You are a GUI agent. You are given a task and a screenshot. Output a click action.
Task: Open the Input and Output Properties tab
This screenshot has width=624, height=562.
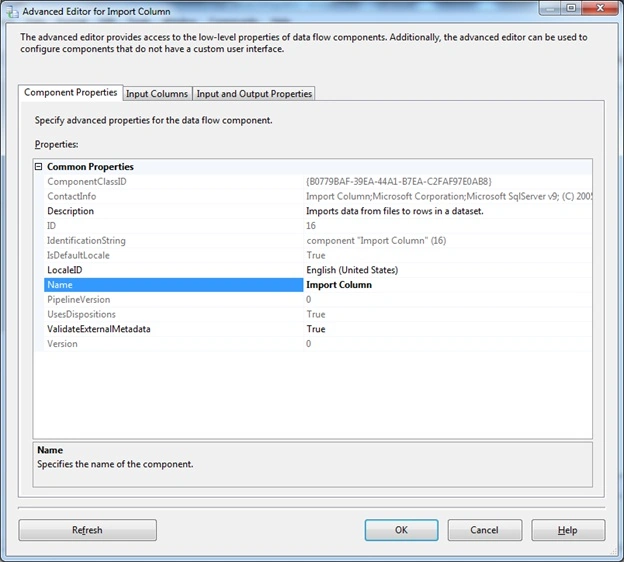pyautogui.click(x=254, y=94)
